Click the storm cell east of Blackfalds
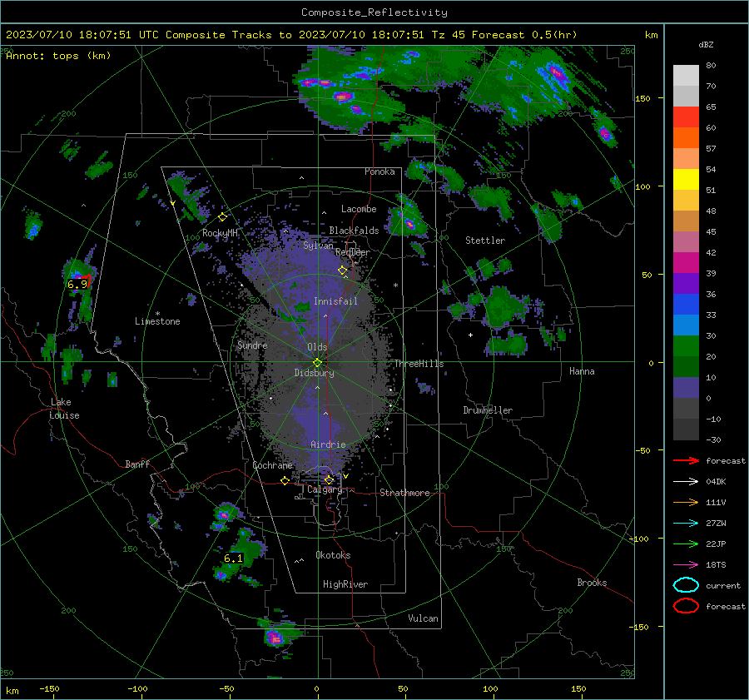Viewport: 749px width, 700px height. pyautogui.click(x=409, y=223)
